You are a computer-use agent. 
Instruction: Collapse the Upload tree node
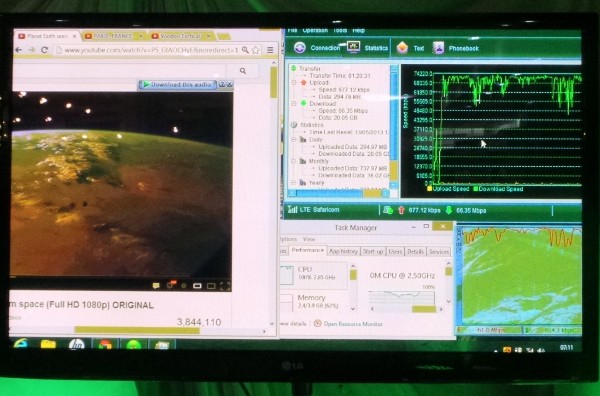tap(294, 83)
